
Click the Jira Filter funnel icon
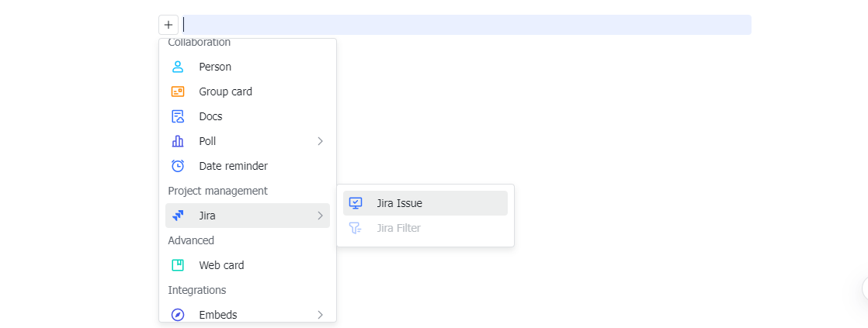(356, 228)
